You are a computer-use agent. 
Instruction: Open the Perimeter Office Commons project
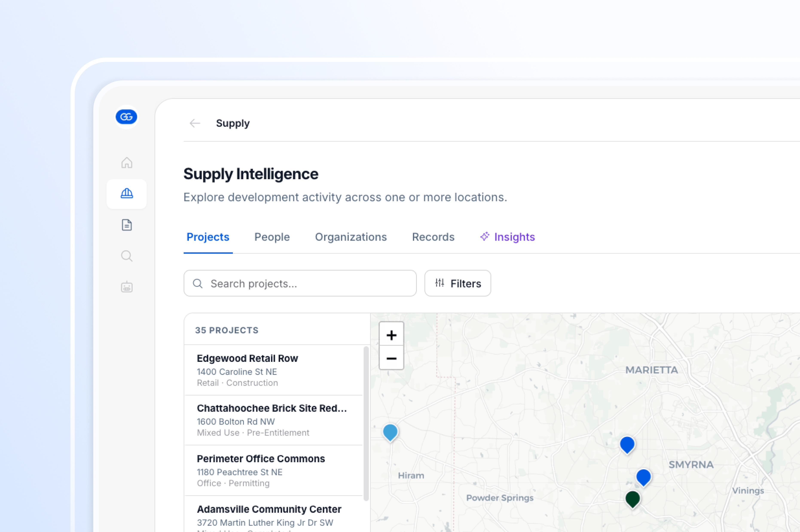click(273, 470)
